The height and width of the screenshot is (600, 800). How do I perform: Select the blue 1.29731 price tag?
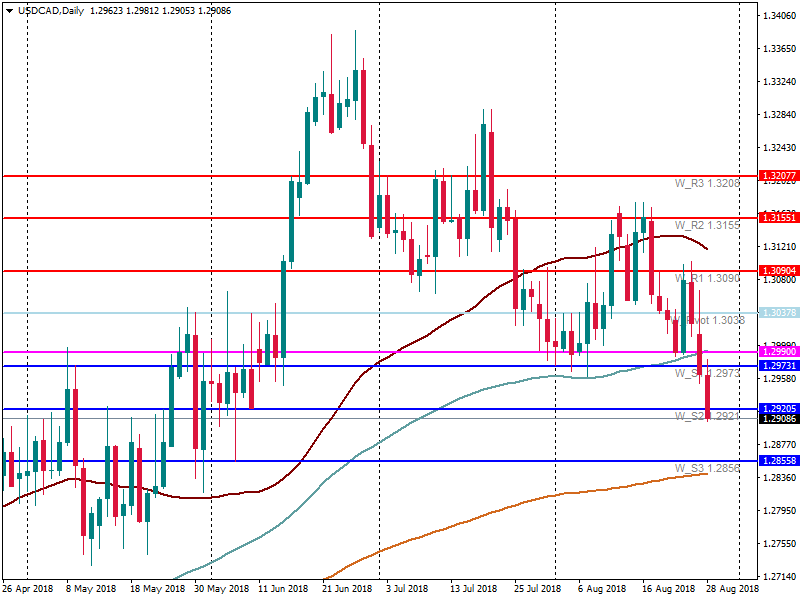(778, 366)
